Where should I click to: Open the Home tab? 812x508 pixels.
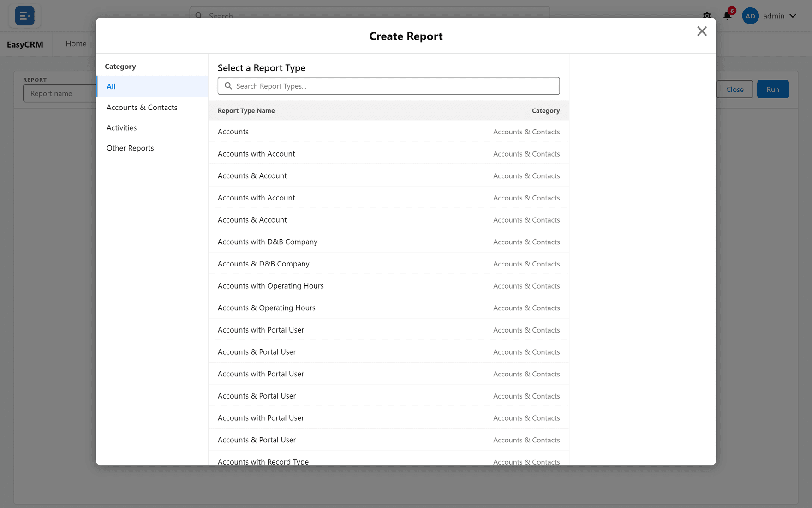(76, 44)
